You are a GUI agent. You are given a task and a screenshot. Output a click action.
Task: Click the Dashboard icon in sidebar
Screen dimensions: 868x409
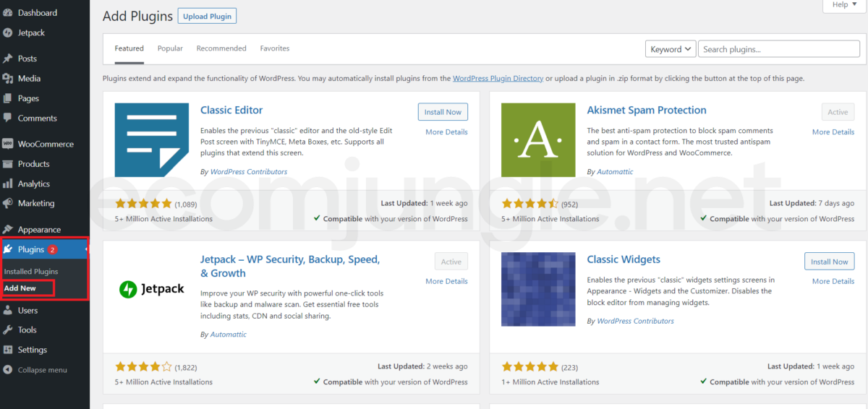[8, 13]
